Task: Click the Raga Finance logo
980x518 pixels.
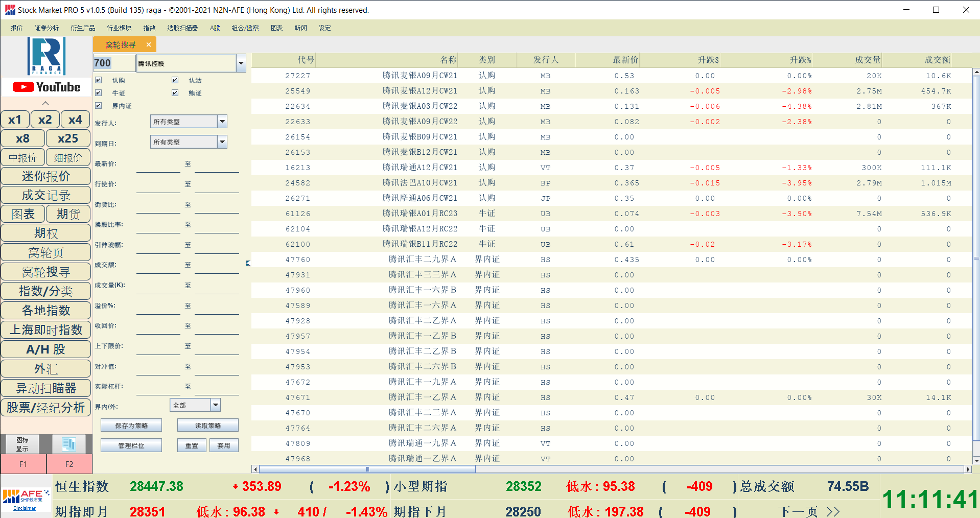Action: click(x=46, y=56)
